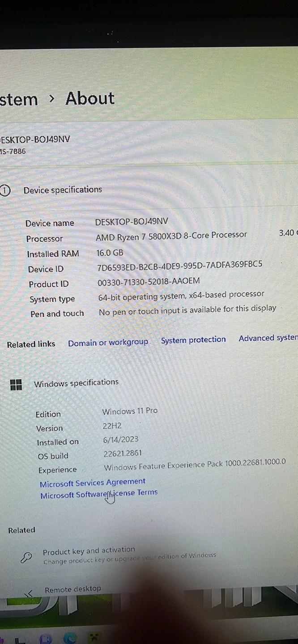298x644 pixels.
Task: Select the device name value DESKTOP-BOJ49NV
Action: point(132,221)
